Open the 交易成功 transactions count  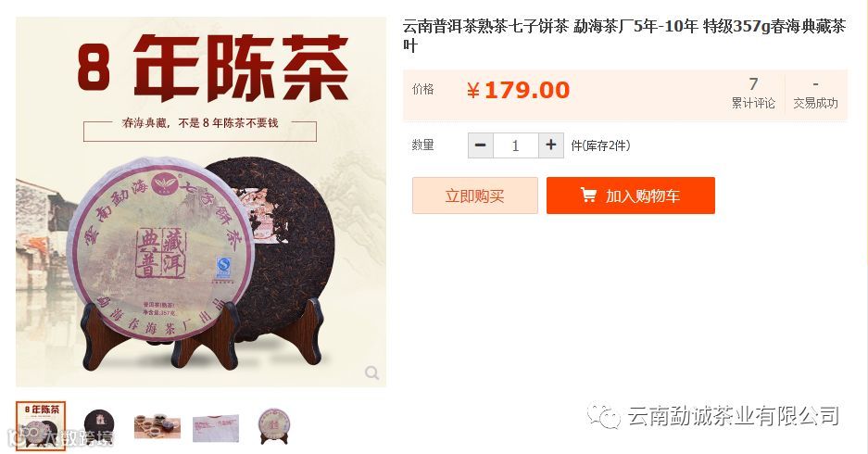click(x=815, y=94)
